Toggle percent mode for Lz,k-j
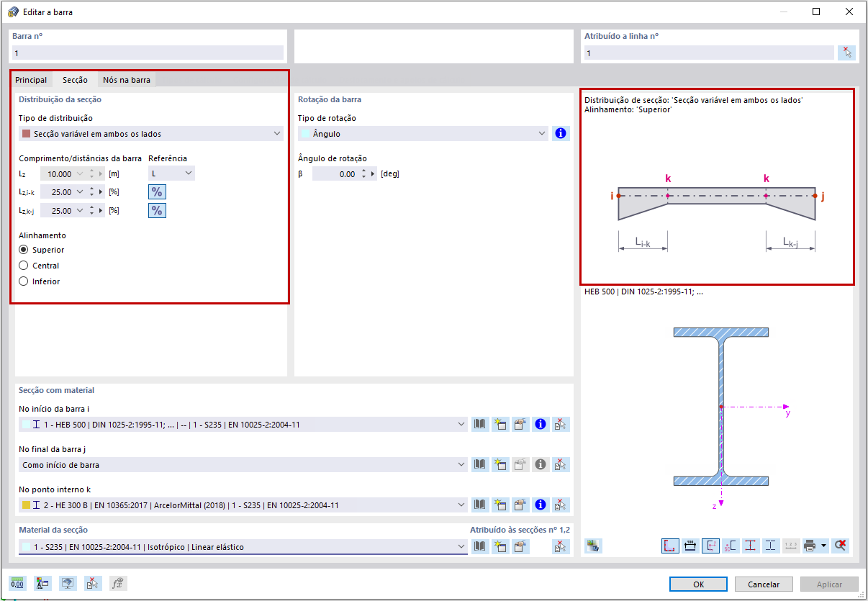Viewport: 868px width, 601px height. 156,211
